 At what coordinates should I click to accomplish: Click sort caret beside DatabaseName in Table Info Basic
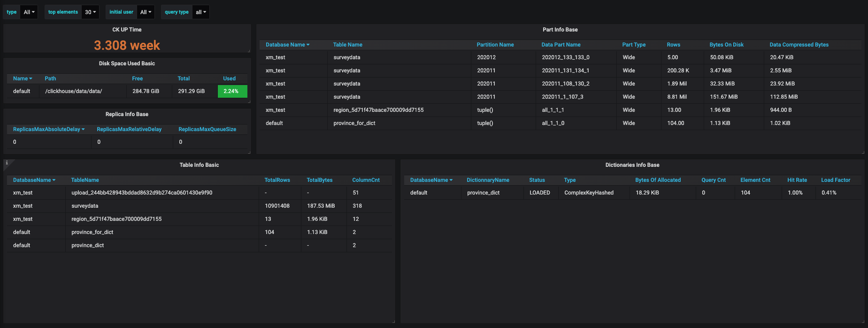pyautogui.click(x=54, y=180)
